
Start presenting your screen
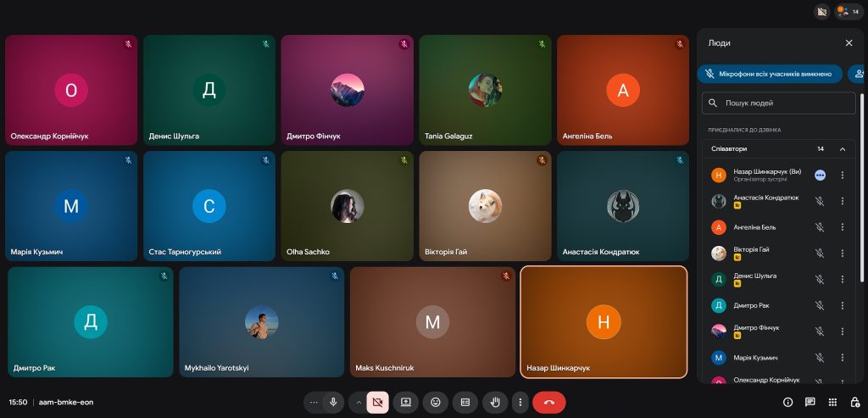click(406, 402)
